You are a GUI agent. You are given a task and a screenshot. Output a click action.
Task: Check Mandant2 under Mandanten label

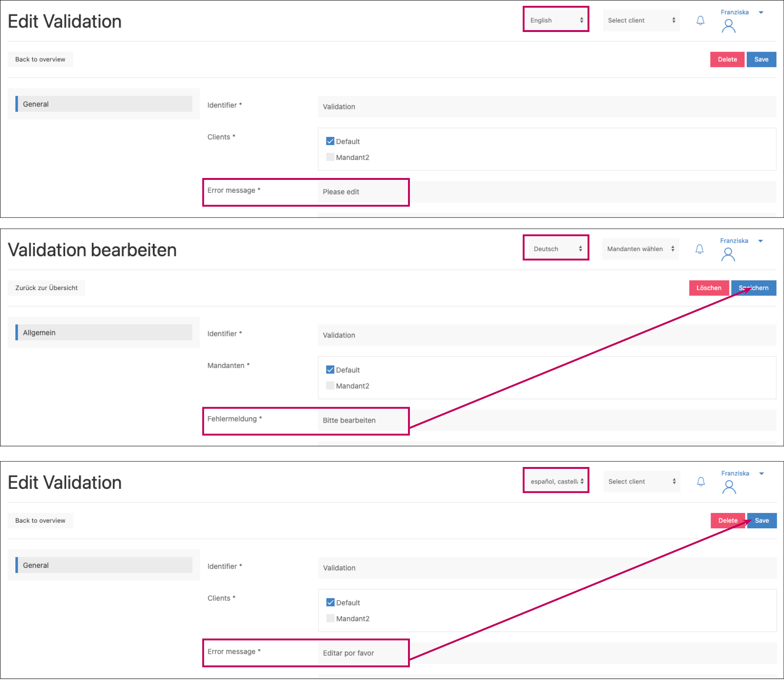(330, 386)
